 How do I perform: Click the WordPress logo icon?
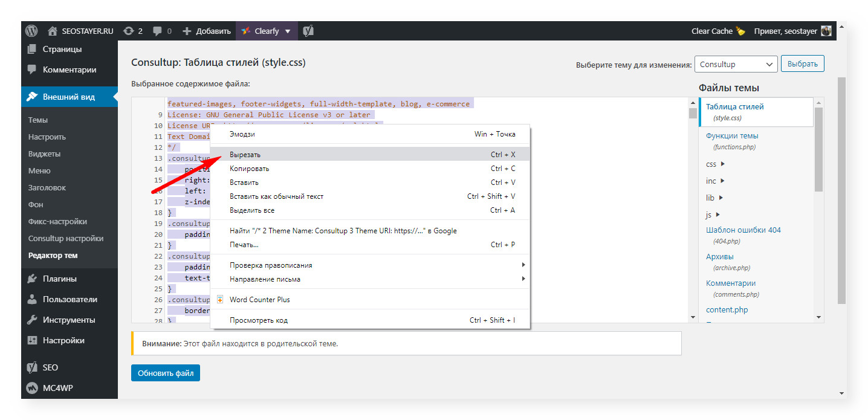click(x=32, y=31)
